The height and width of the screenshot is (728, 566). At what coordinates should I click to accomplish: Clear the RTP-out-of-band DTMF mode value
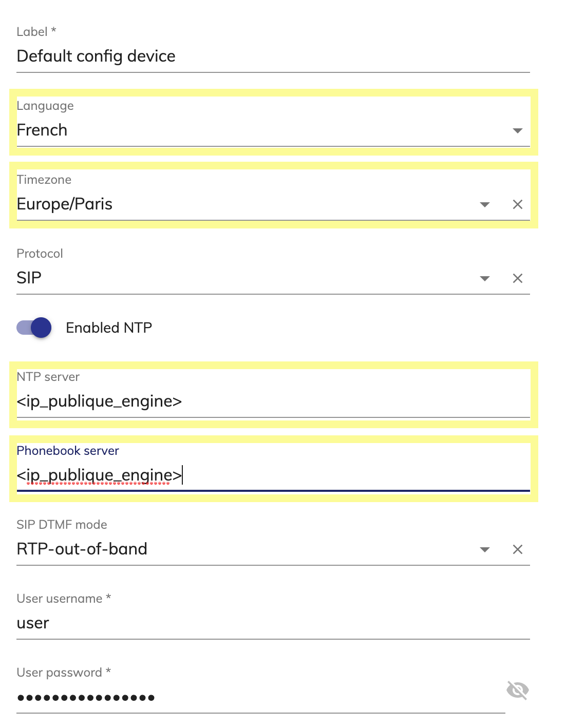[x=517, y=549]
